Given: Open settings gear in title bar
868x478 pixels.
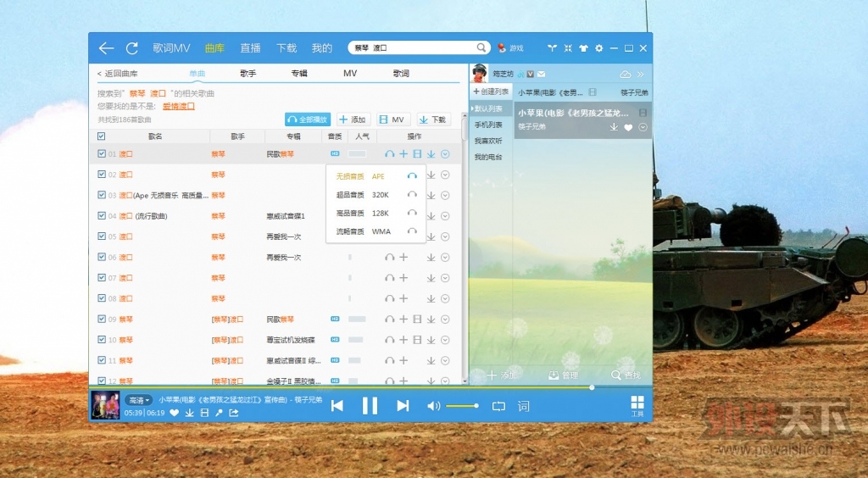Looking at the screenshot, I should [x=599, y=48].
